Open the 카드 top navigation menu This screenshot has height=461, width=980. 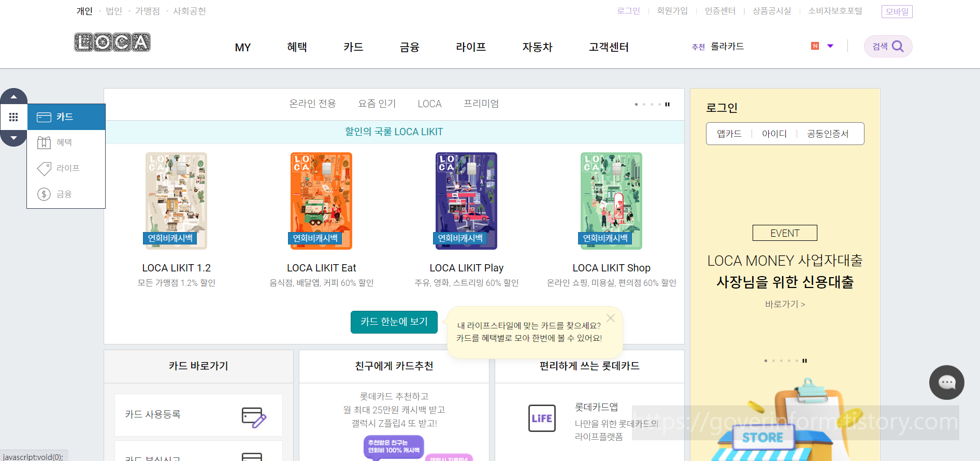(x=353, y=47)
